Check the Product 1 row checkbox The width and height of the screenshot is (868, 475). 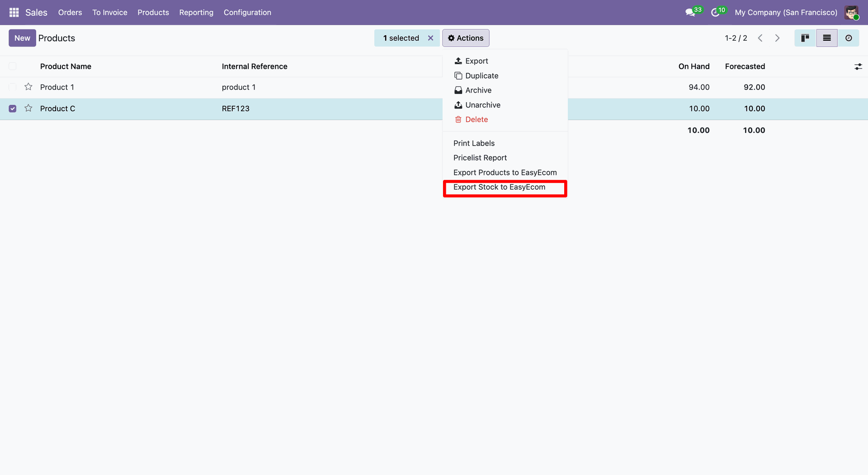pyautogui.click(x=13, y=87)
